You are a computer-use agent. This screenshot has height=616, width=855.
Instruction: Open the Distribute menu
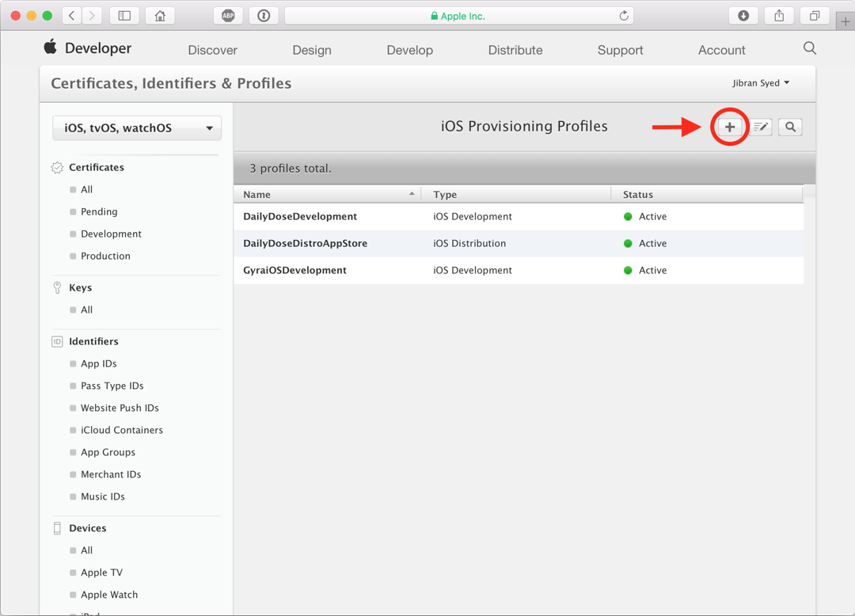pos(515,50)
